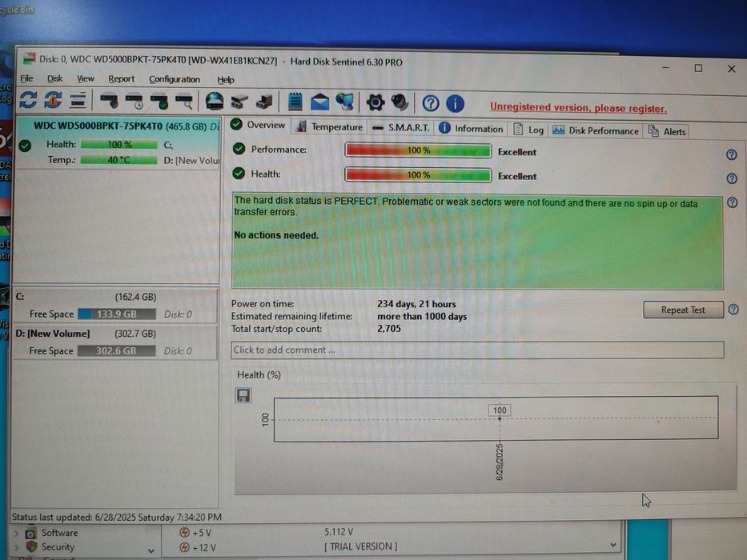Click the refresh with warning icon
Viewport: 747px width, 560px height.
point(53,100)
